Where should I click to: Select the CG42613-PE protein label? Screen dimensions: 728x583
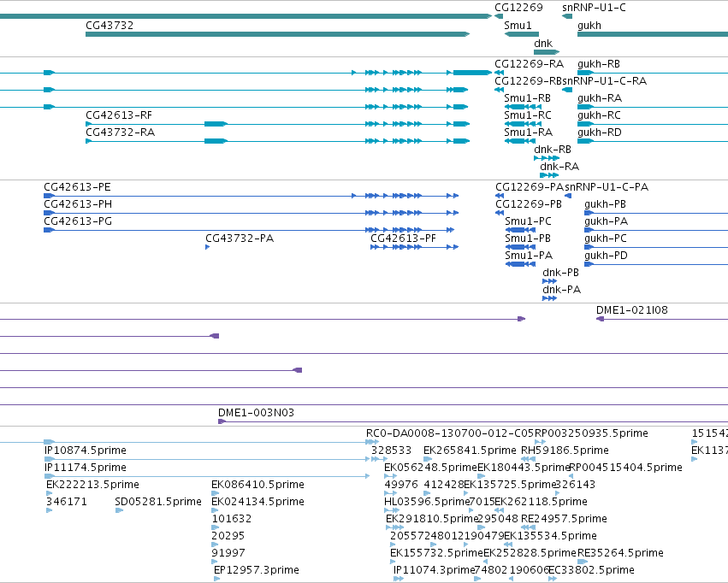pyautogui.click(x=77, y=187)
